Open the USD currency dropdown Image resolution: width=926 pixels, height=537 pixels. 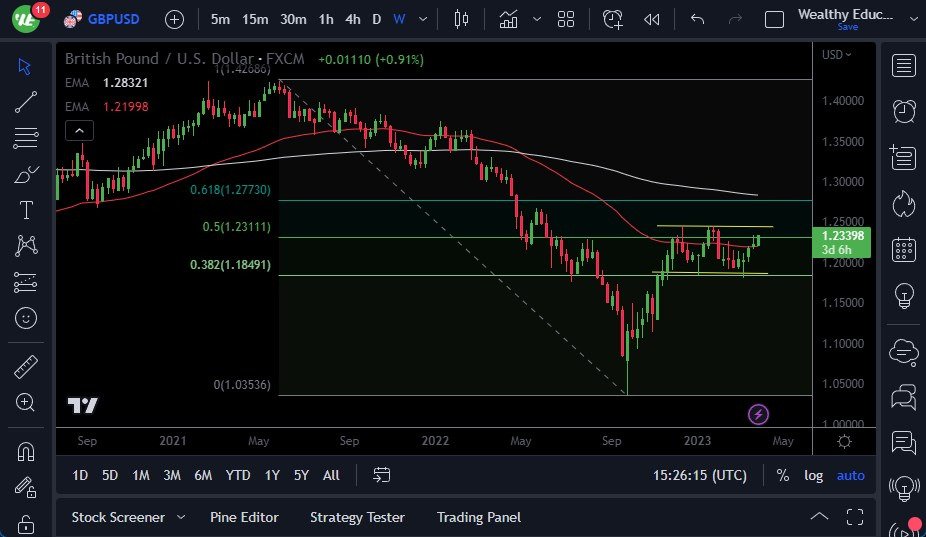836,55
